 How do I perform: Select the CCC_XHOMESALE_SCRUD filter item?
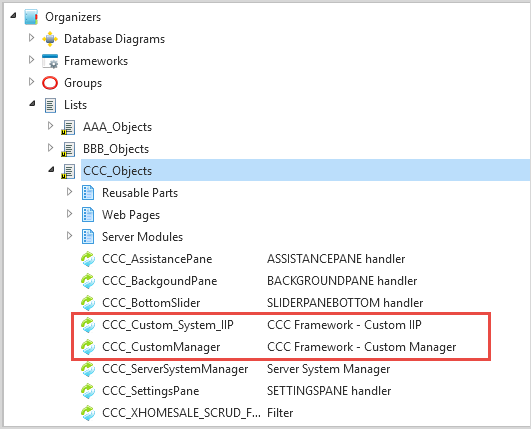point(182,413)
